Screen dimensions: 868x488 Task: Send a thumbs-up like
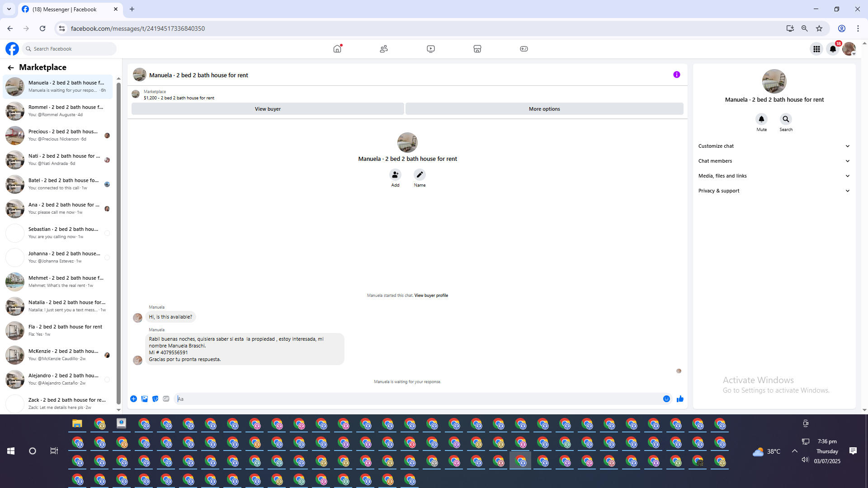(680, 399)
